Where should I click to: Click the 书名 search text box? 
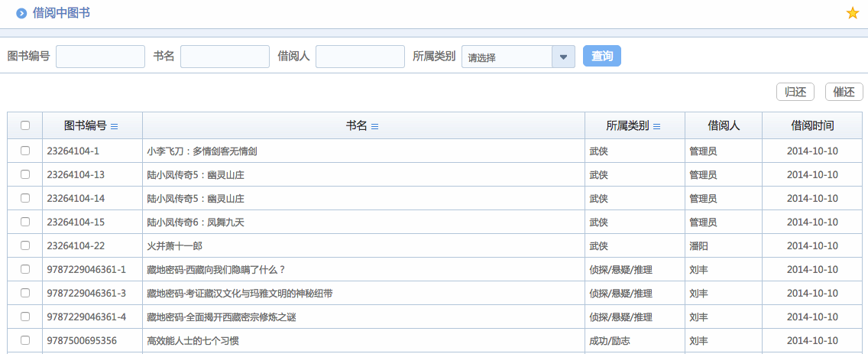click(x=225, y=57)
